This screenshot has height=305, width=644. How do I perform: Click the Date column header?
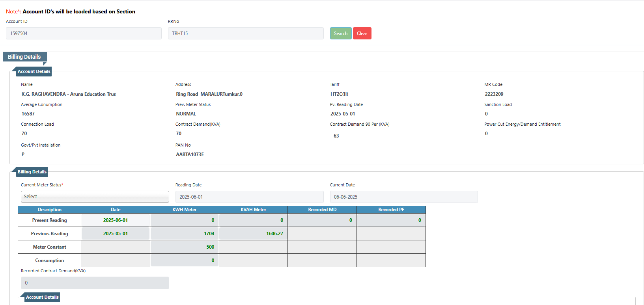(116, 210)
